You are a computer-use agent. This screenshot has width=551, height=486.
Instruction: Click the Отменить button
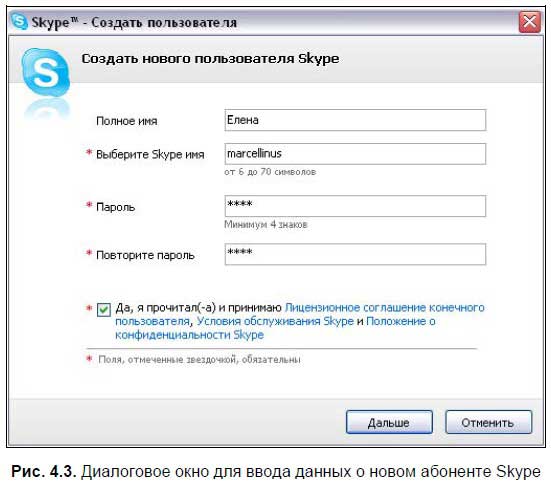click(488, 422)
